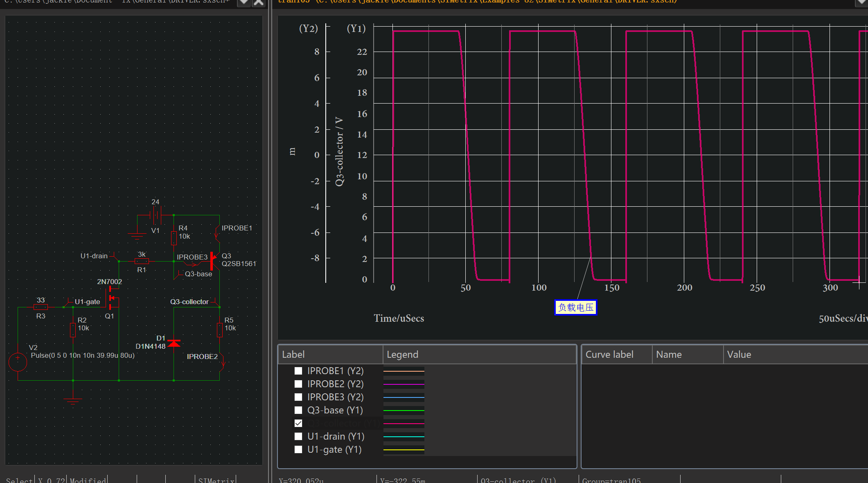Click the Q2SB1561 model name text
The image size is (868, 483).
pyautogui.click(x=239, y=264)
